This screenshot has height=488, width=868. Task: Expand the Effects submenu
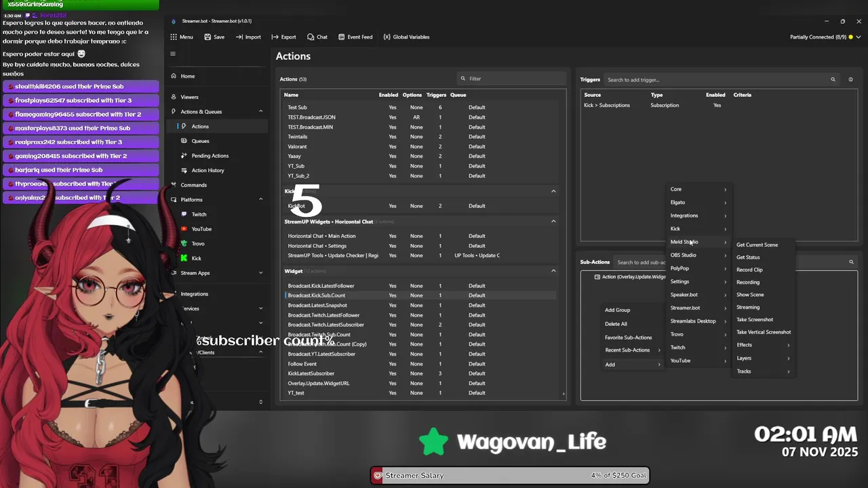point(764,345)
